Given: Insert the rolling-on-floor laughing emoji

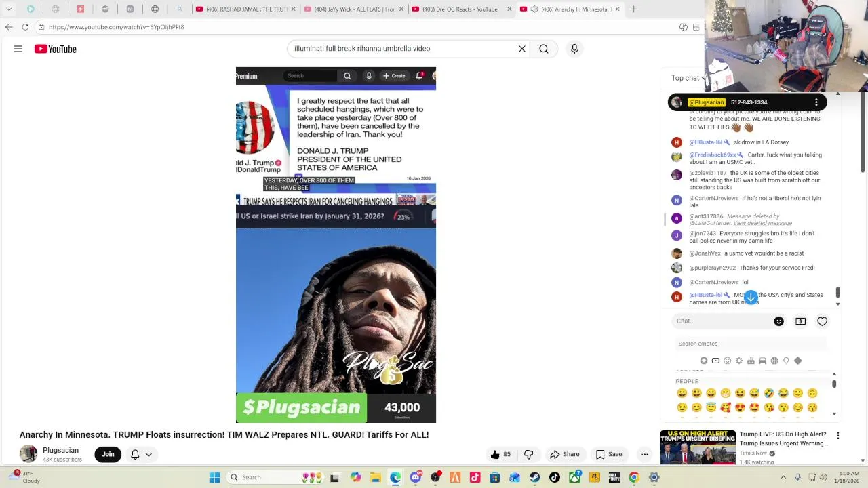Looking at the screenshot, I should pyautogui.click(x=769, y=393).
